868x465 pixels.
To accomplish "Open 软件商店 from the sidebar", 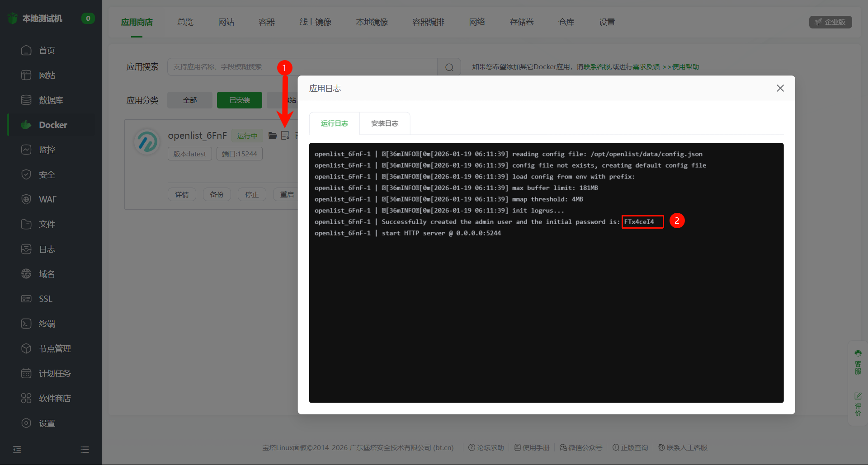I will click(54, 398).
